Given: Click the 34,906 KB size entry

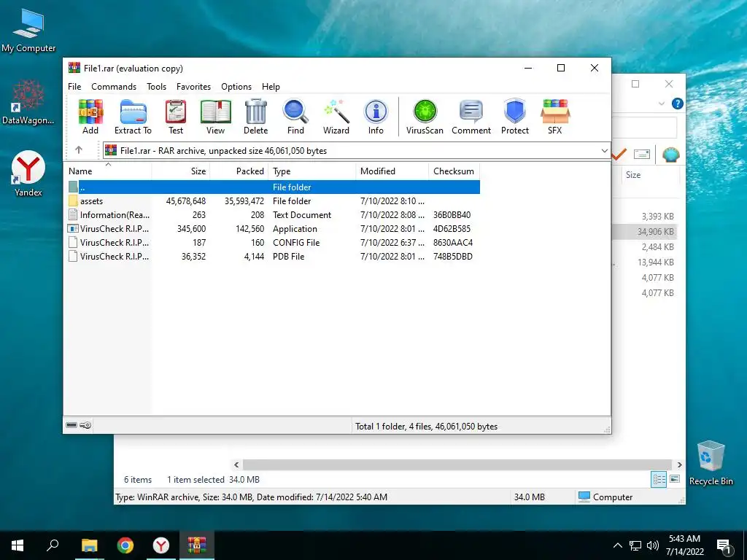Looking at the screenshot, I should pyautogui.click(x=656, y=232).
